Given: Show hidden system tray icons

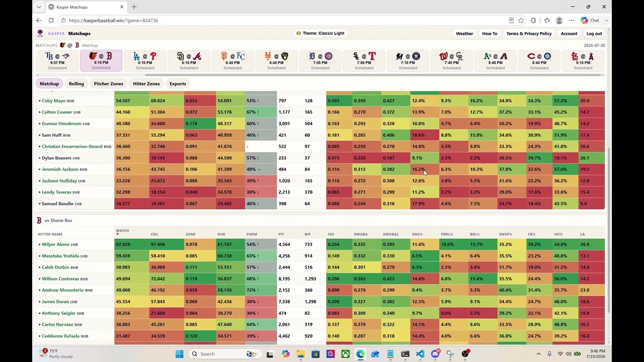Looking at the screenshot, I should pos(538,354).
